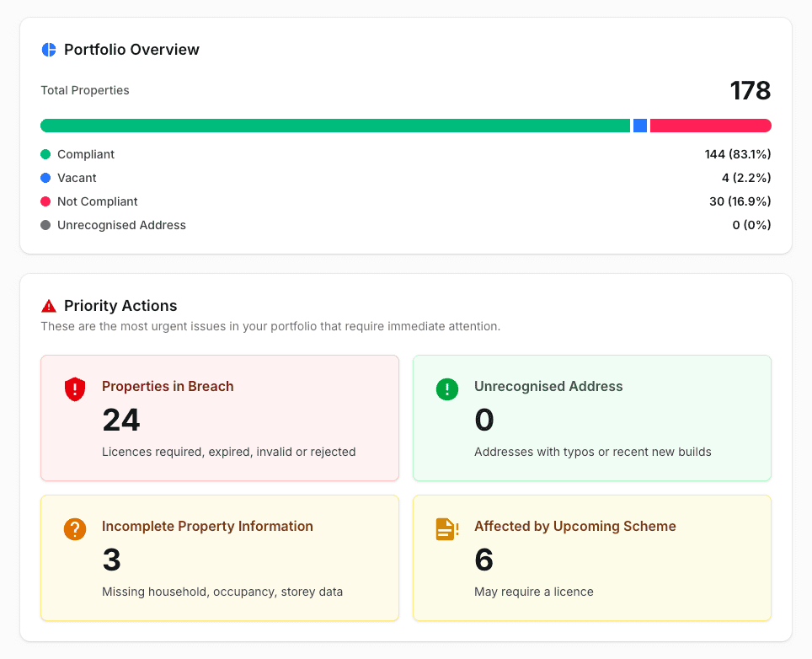Click the red shield breach icon
This screenshot has height=659, width=812.
point(75,389)
